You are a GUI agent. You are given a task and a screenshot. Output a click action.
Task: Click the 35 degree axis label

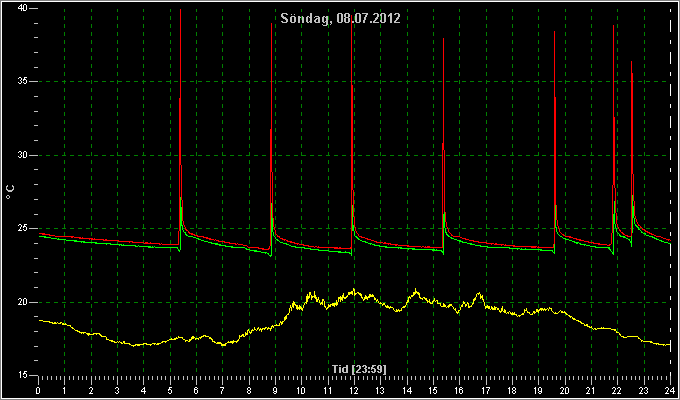(23, 82)
